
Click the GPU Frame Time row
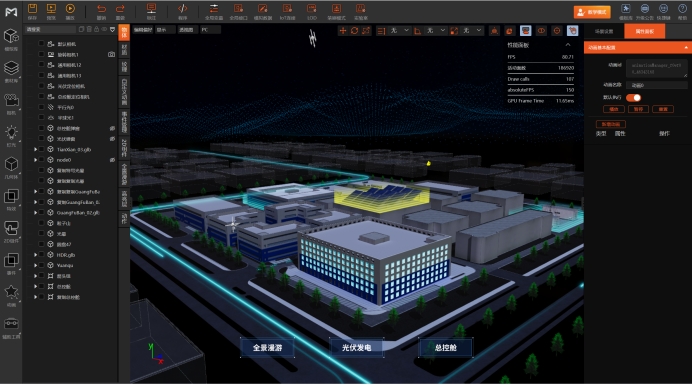pos(540,101)
